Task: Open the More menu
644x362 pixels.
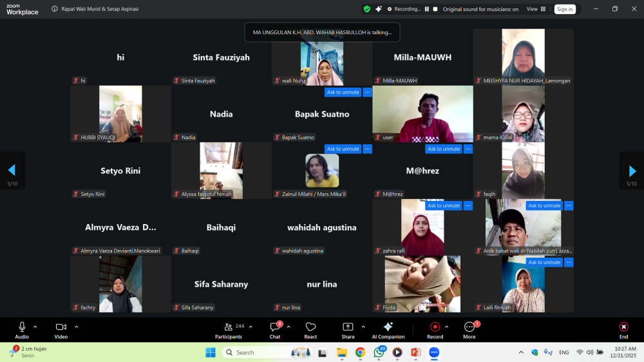Action: 469,330
